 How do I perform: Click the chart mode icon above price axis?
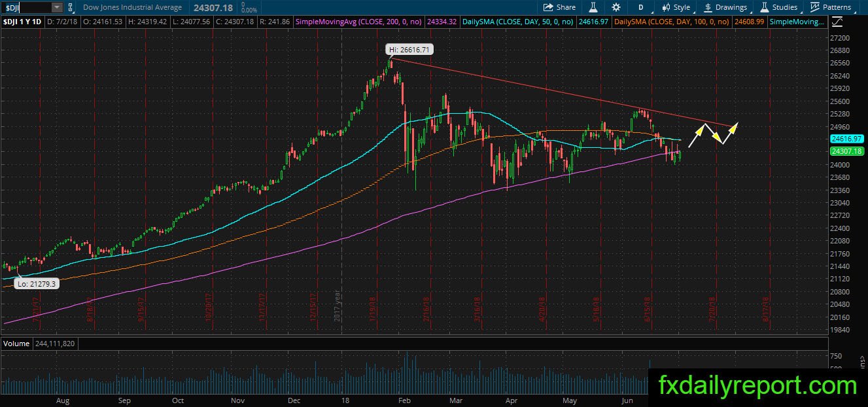coord(837,22)
